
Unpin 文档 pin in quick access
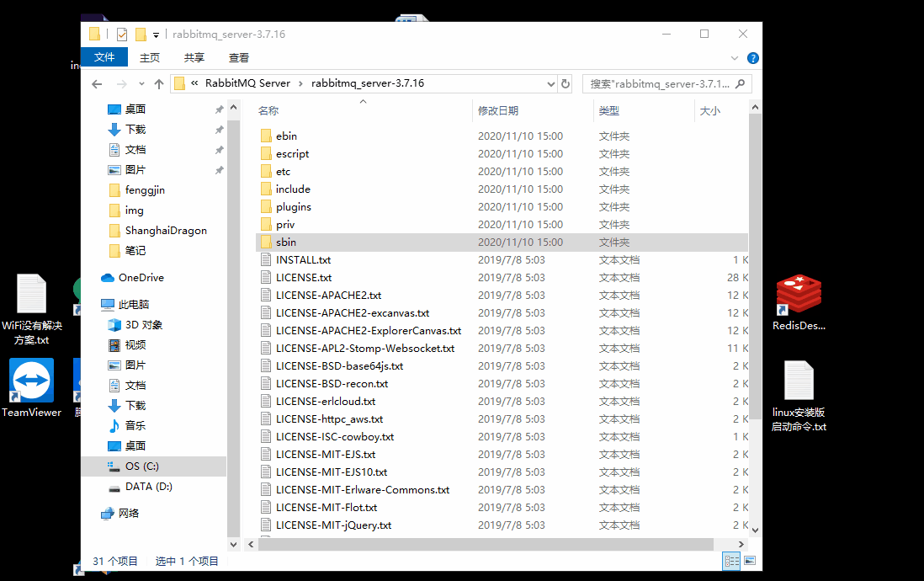[219, 151]
